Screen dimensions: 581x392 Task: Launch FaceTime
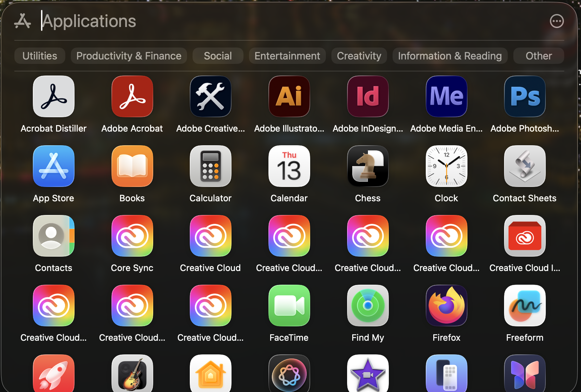[x=289, y=306]
